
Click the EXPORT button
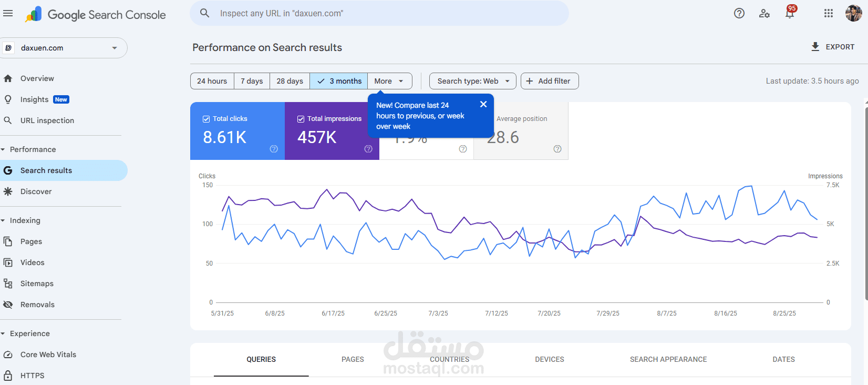pyautogui.click(x=833, y=47)
